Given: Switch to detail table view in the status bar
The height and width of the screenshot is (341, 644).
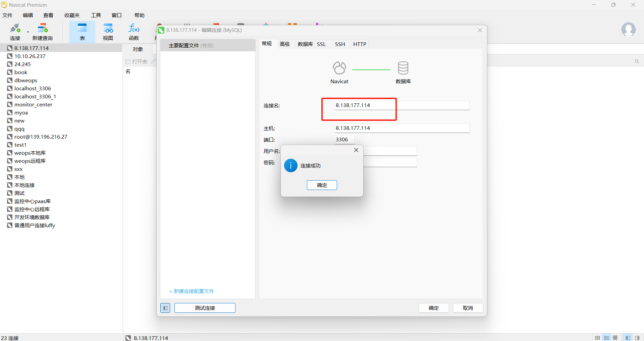Looking at the screenshot, I should tap(615, 338).
